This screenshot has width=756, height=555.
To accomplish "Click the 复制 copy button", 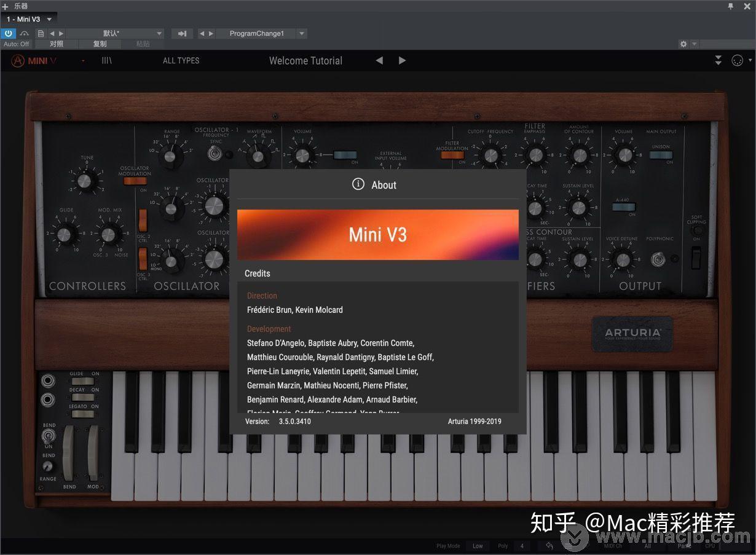I will pos(100,44).
